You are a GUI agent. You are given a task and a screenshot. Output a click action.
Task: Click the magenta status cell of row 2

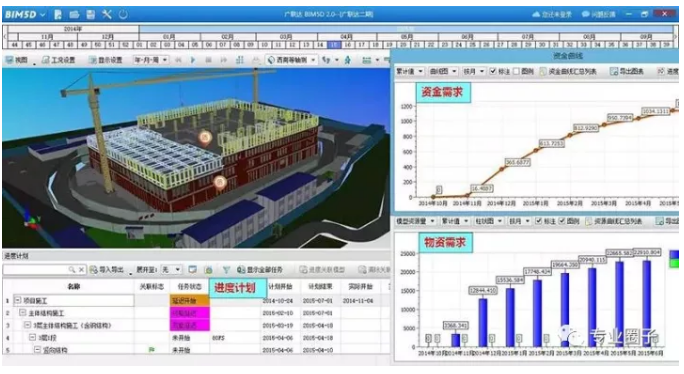coord(189,313)
